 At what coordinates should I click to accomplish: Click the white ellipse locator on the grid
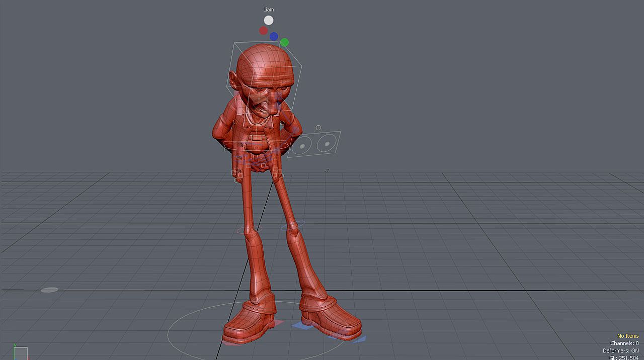pos(49,290)
